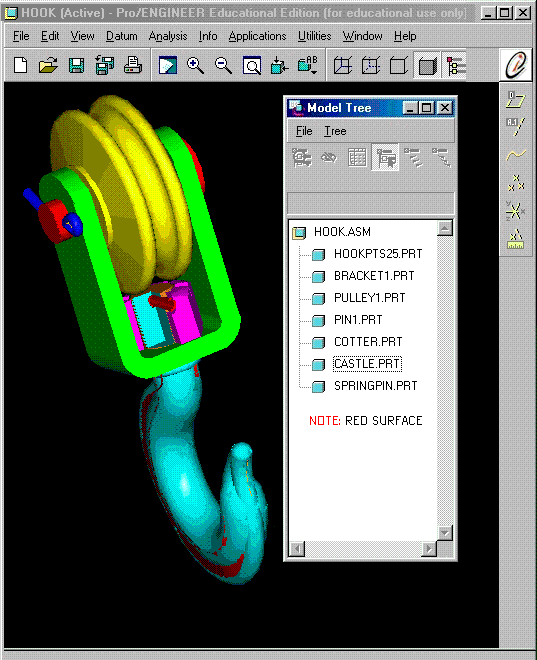537x660 pixels.
Task: Save the model with the floppy disk icon
Action: [x=76, y=66]
